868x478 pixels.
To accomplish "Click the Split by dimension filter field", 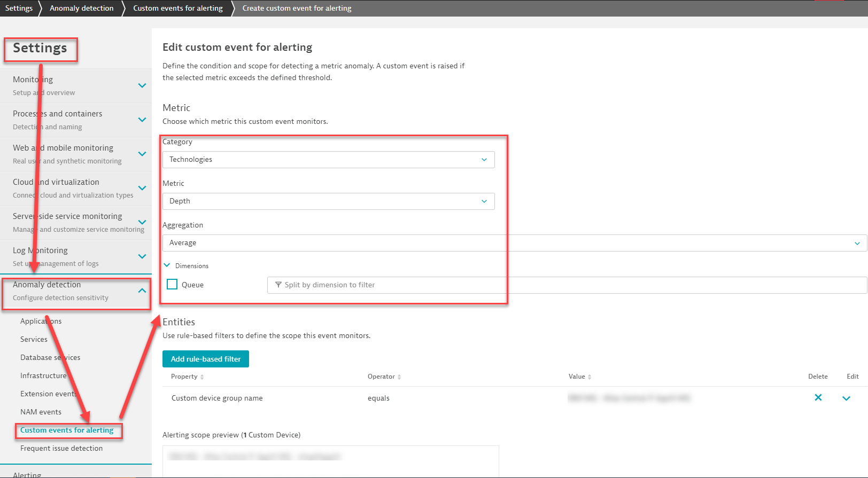I will pyautogui.click(x=567, y=285).
